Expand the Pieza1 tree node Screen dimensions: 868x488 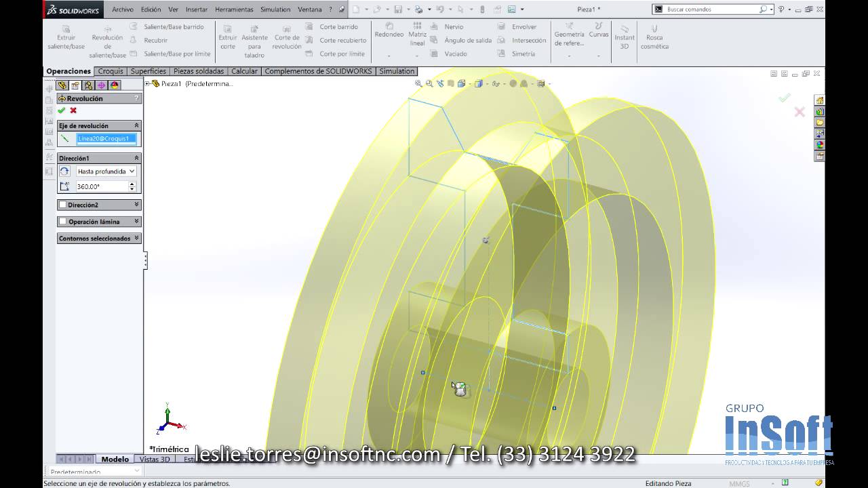tap(148, 83)
